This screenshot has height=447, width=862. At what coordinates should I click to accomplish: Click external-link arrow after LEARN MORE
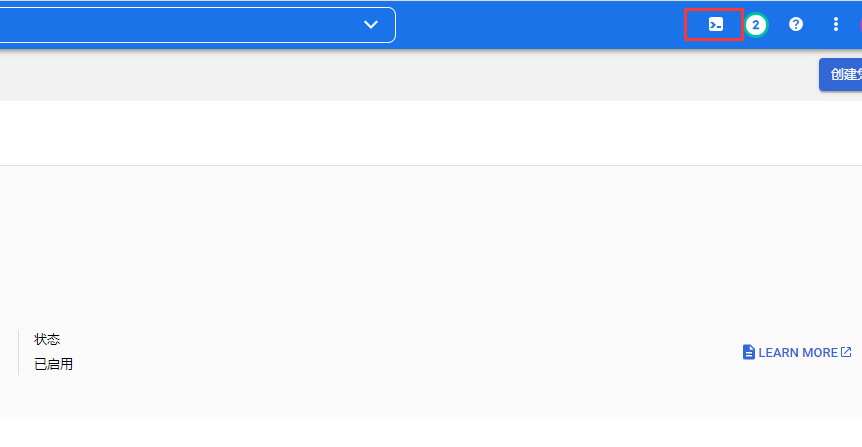pyautogui.click(x=846, y=352)
